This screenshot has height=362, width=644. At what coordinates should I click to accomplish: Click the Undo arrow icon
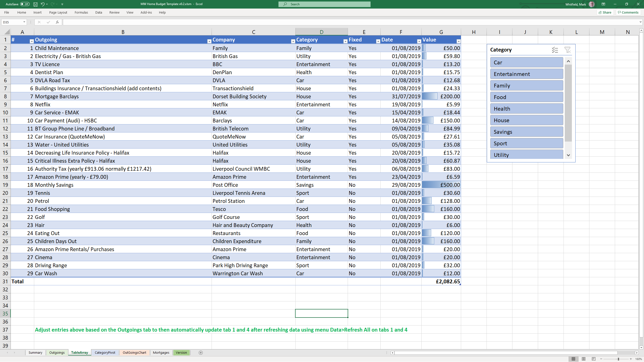[x=43, y=4]
